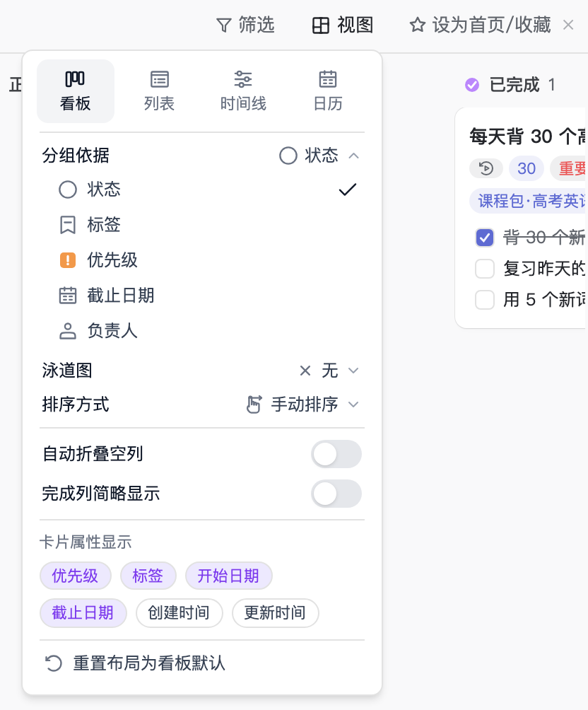Open the 泳道图 dropdown showing 无
This screenshot has height=710, width=588.
click(x=329, y=371)
